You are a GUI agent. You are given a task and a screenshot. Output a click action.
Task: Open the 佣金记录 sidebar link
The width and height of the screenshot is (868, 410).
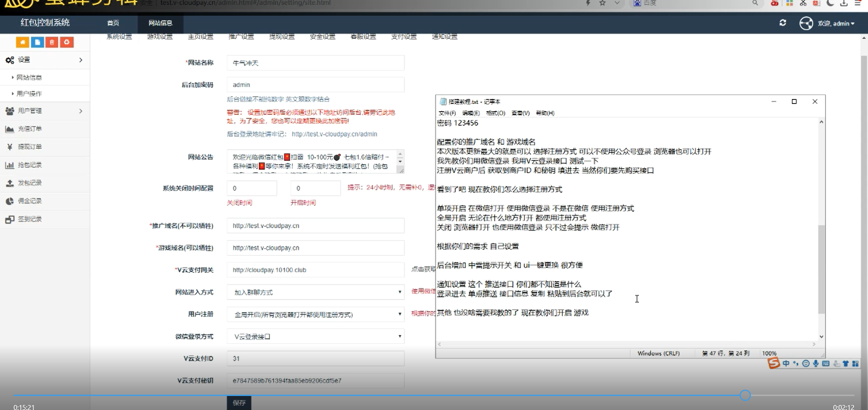click(x=45, y=201)
